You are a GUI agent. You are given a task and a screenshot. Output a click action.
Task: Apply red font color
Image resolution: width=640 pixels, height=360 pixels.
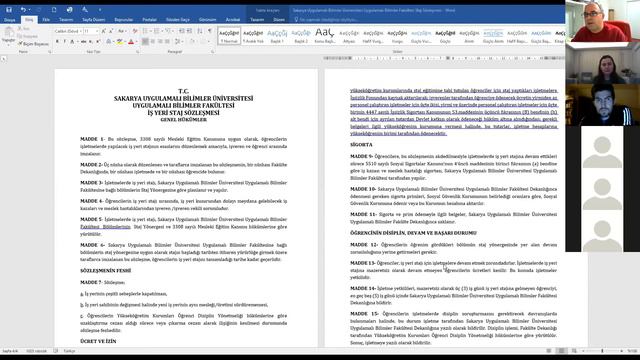(x=131, y=42)
